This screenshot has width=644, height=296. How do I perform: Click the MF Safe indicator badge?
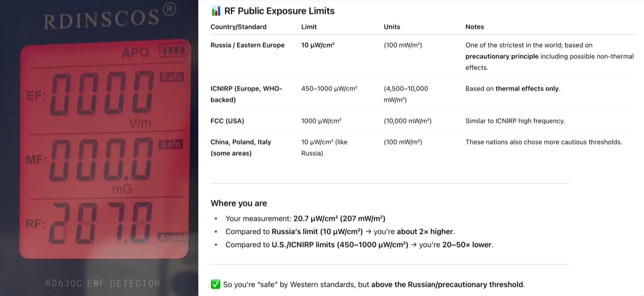170,145
